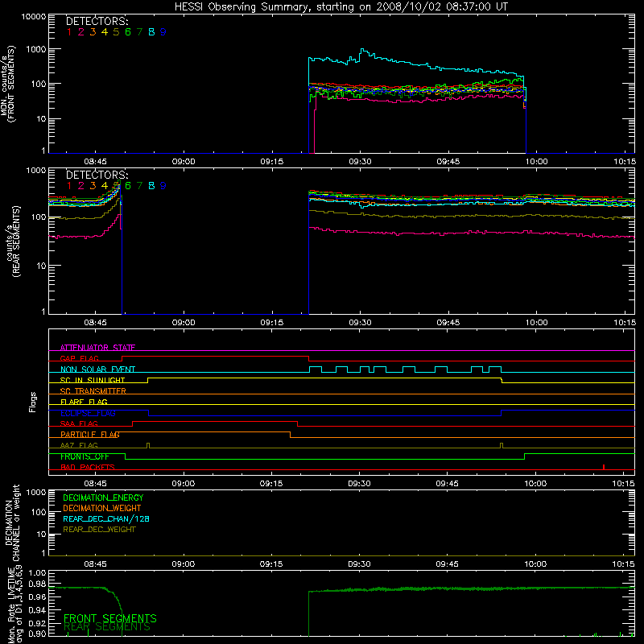644x644 pixels.
Task: Click the 'SC_TRANSMITTER' flag label
Action: click(x=93, y=391)
